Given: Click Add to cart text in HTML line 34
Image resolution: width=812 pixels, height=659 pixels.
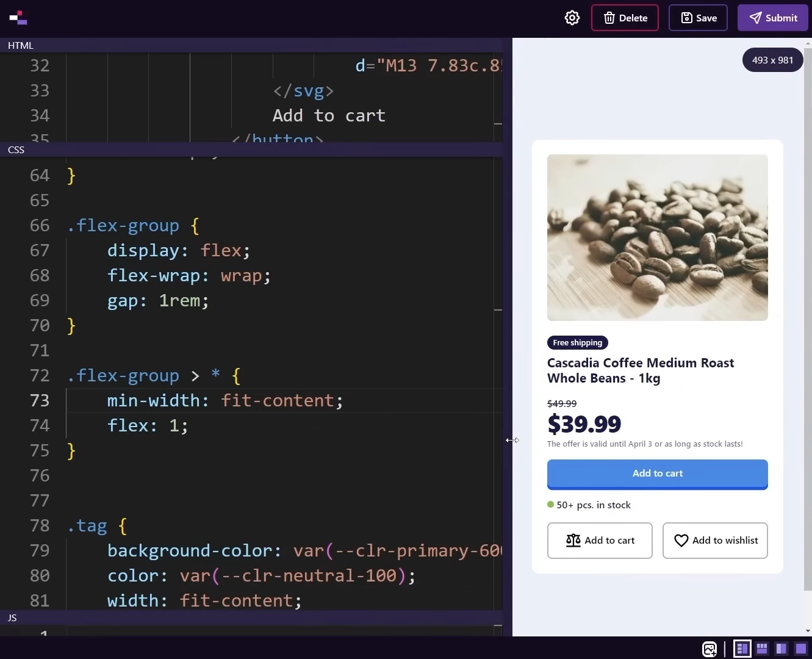Looking at the screenshot, I should coord(329,115).
